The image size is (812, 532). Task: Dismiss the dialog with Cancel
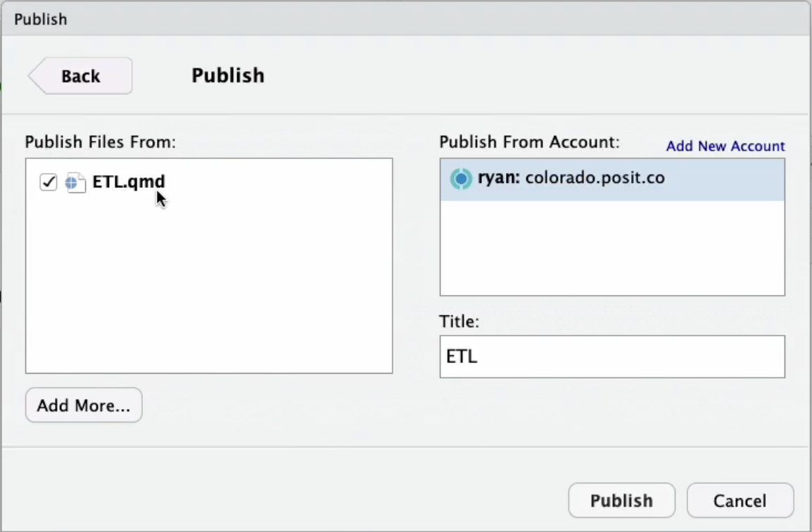[x=740, y=500]
